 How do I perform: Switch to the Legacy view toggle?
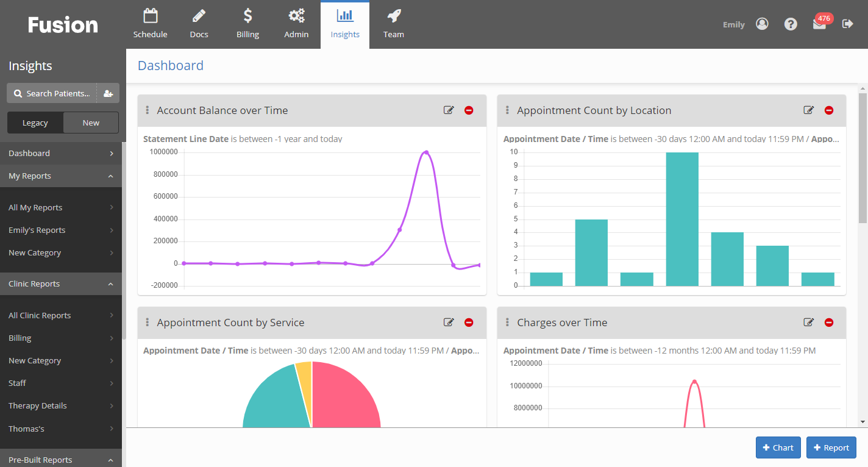tap(35, 123)
